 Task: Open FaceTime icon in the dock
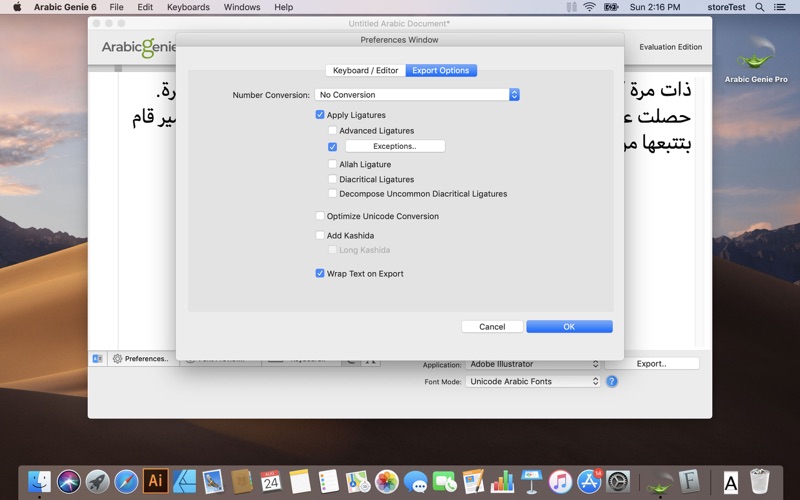444,481
